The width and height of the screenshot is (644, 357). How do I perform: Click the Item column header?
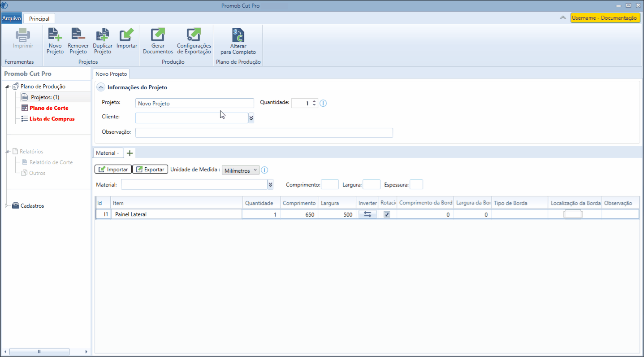point(177,203)
